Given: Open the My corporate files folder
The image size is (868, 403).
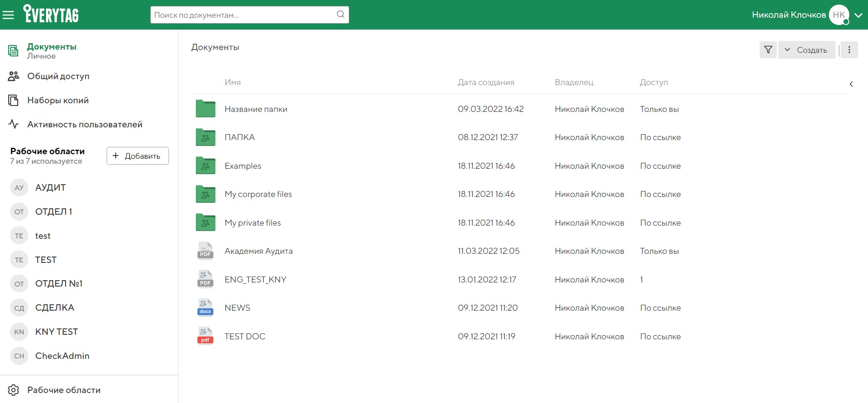Looking at the screenshot, I should (x=258, y=194).
